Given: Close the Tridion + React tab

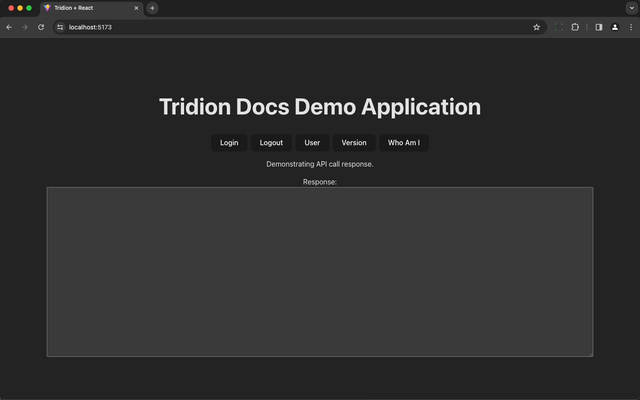Looking at the screenshot, I should click(x=136, y=8).
